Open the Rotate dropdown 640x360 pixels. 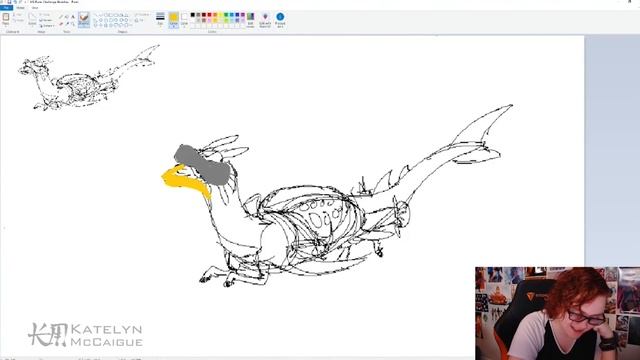click(47, 26)
